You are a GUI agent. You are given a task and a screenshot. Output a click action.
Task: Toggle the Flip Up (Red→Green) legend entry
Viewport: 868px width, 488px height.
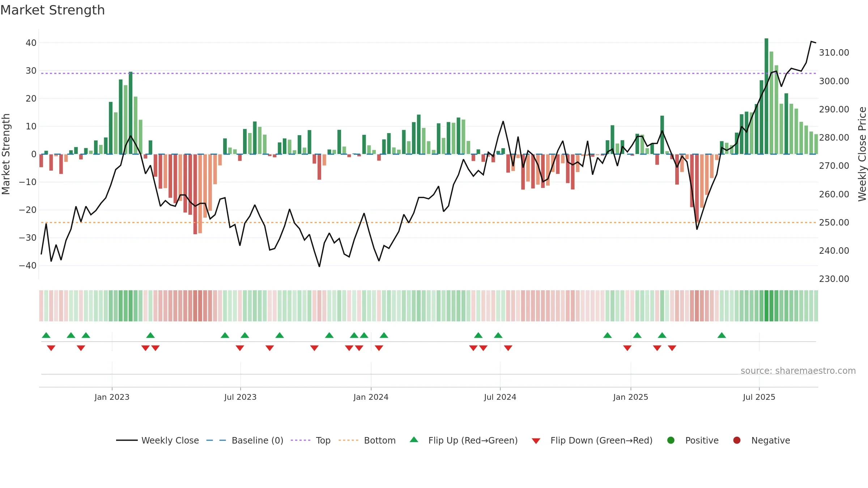(464, 440)
